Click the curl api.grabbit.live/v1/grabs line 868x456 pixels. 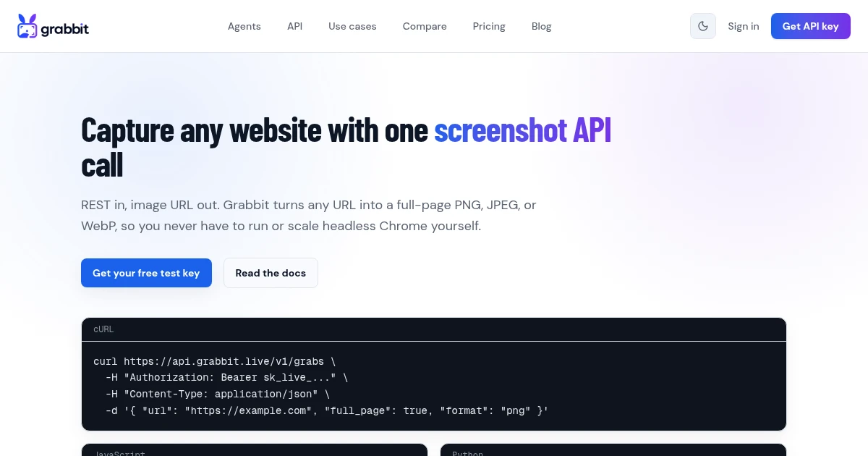215,360
